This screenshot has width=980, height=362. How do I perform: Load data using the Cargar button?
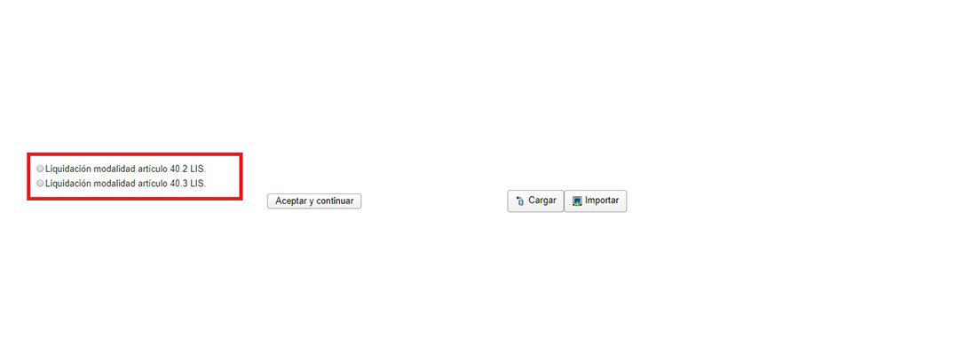535,201
